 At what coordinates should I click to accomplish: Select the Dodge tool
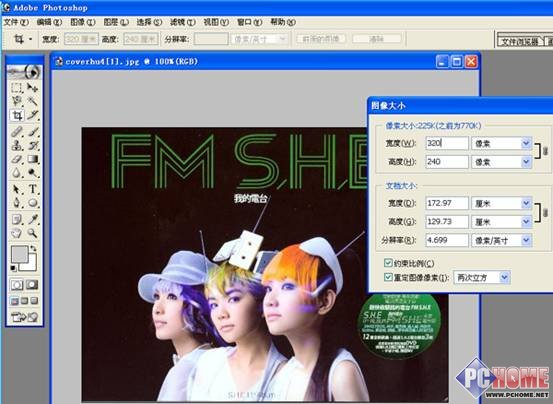32,173
